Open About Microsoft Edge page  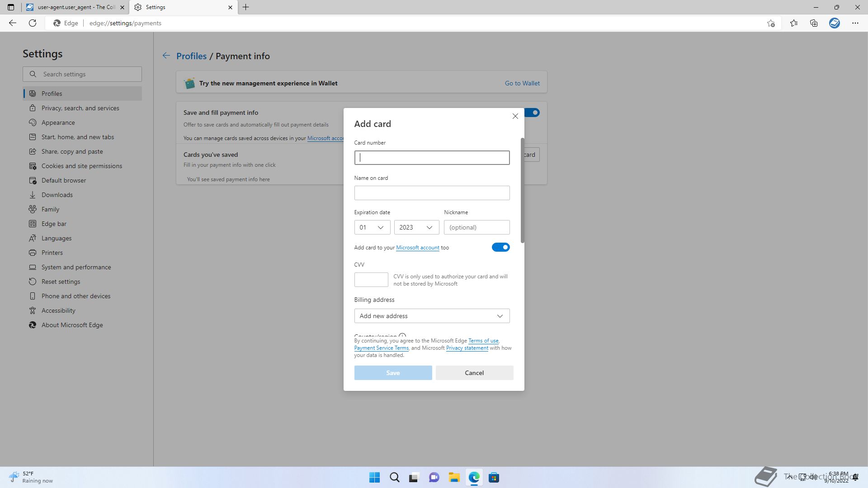point(82,325)
